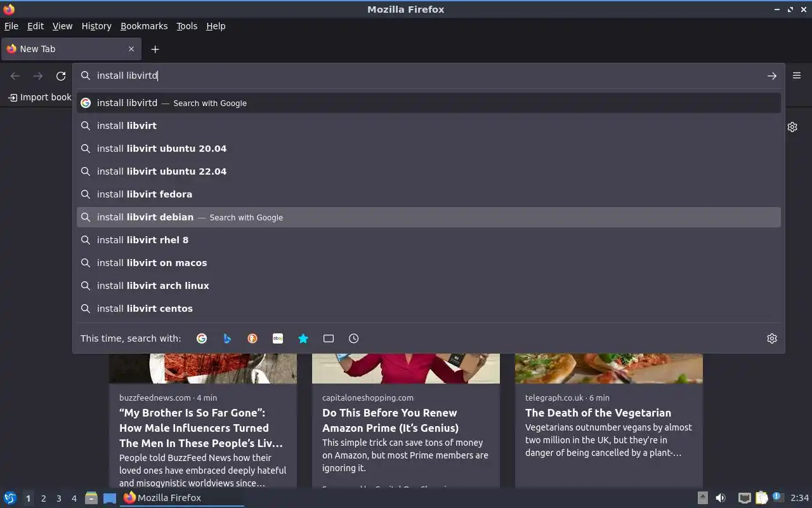Select suggestion 'install libvirt debian'
The width and height of the screenshot is (812, 508).
(x=429, y=217)
